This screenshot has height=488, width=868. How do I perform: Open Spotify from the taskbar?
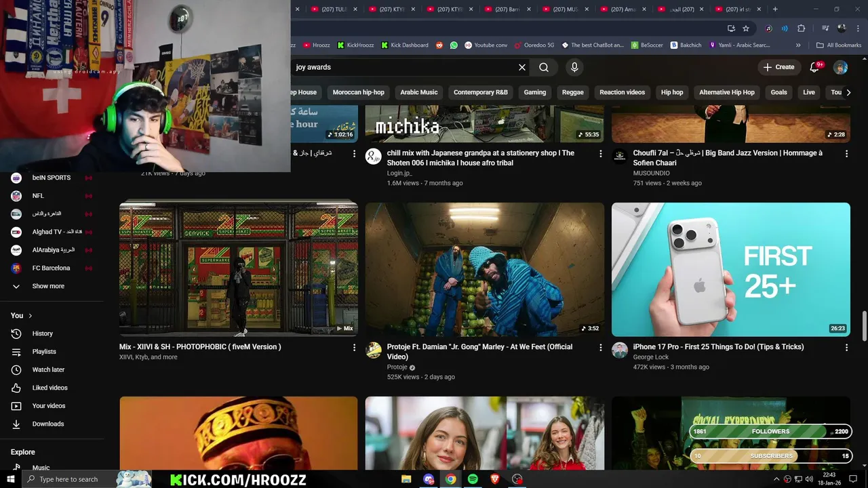coord(473,479)
